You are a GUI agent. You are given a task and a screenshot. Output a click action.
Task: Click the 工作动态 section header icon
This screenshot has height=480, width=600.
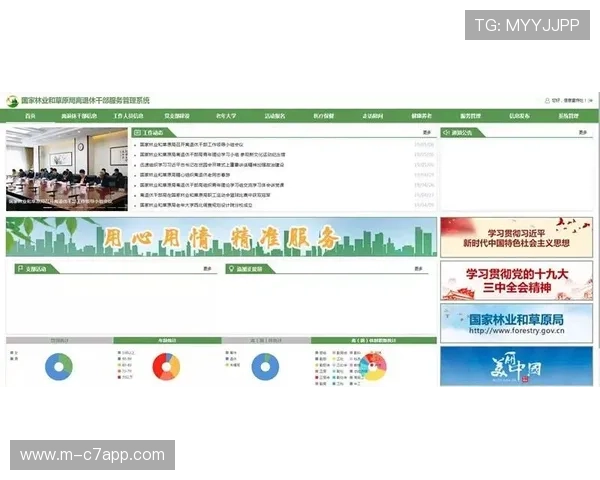click(x=137, y=133)
